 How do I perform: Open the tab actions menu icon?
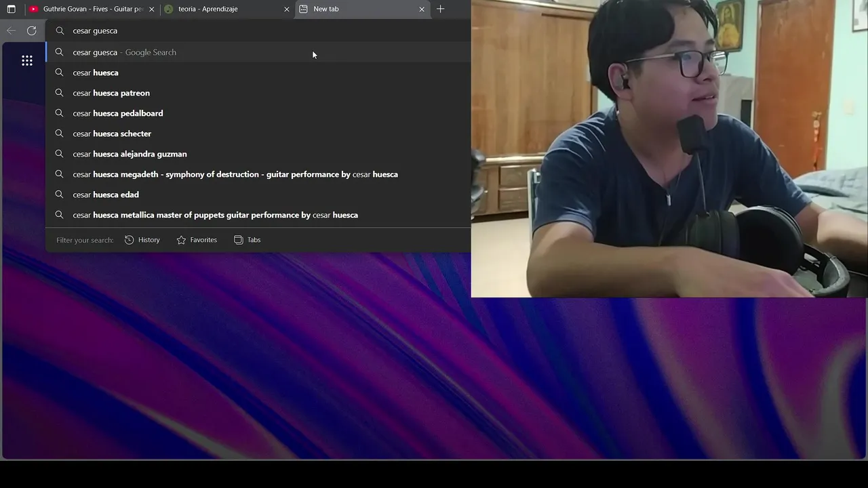coord(11,9)
